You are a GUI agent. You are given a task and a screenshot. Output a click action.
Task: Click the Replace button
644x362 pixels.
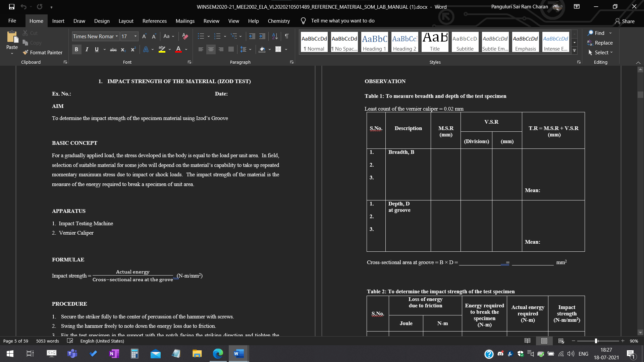[x=600, y=43]
